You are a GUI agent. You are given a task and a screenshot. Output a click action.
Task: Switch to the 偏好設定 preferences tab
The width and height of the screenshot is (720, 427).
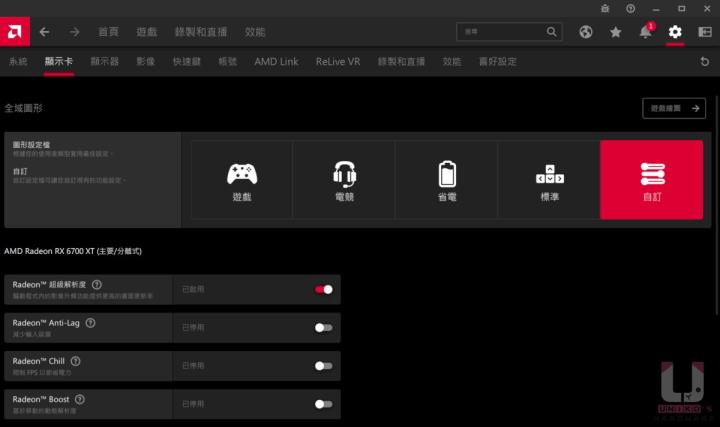coord(498,62)
